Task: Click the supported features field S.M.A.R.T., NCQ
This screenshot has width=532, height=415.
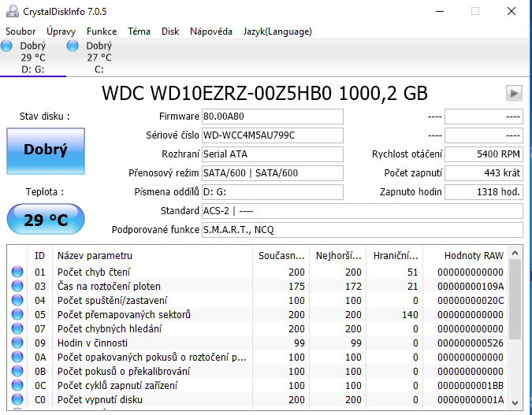Action: [363, 230]
